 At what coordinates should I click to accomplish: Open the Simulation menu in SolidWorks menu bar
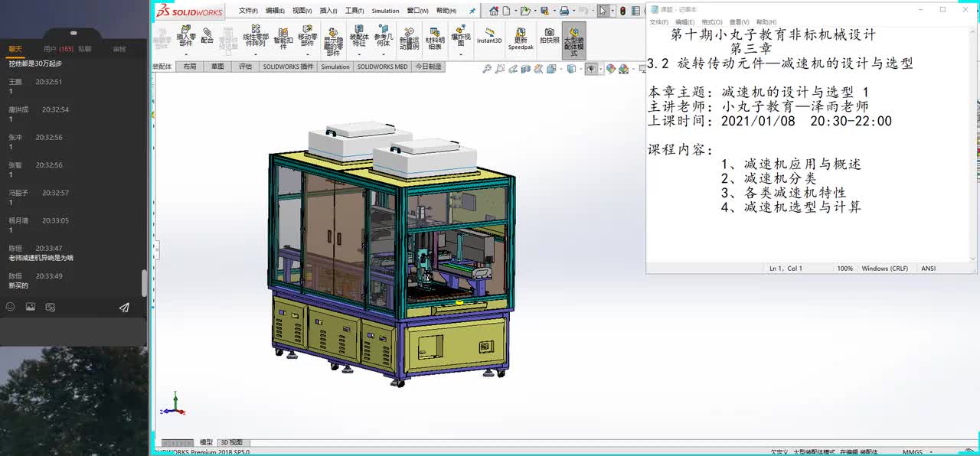(x=385, y=11)
